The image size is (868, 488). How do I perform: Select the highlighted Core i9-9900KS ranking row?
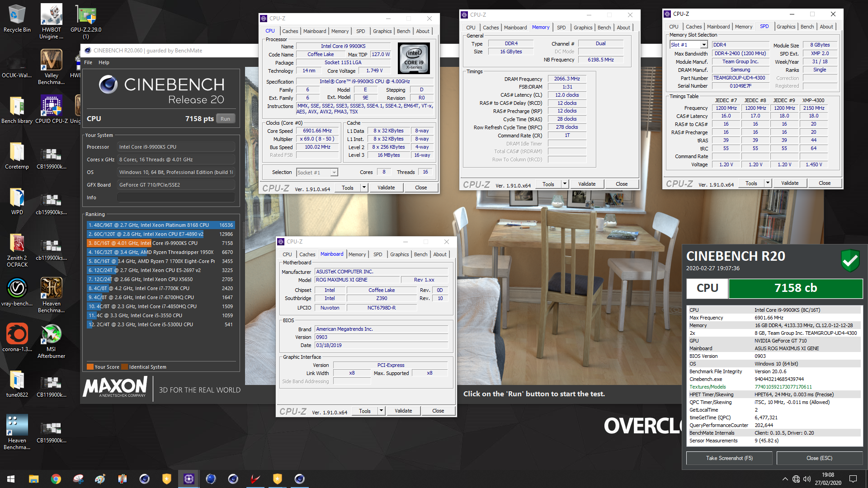pyautogui.click(x=160, y=243)
